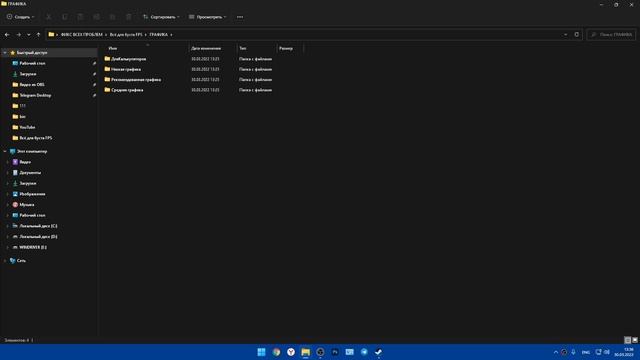Expand the Сеть network chevron
640x360 pixels.
[x=5, y=260]
